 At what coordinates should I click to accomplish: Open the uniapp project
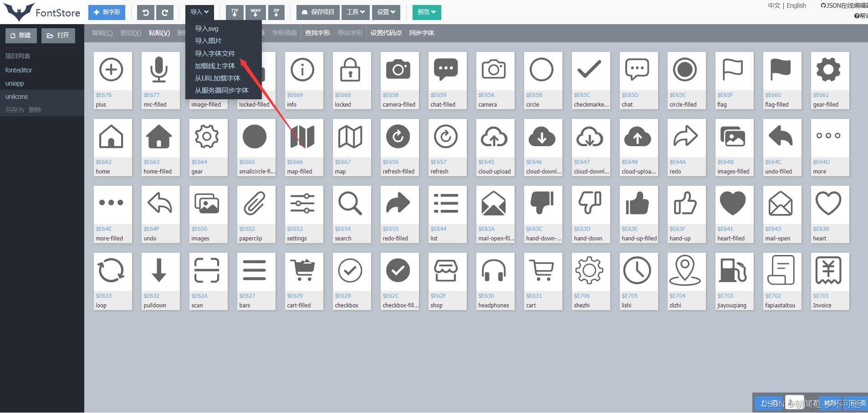[42, 83]
